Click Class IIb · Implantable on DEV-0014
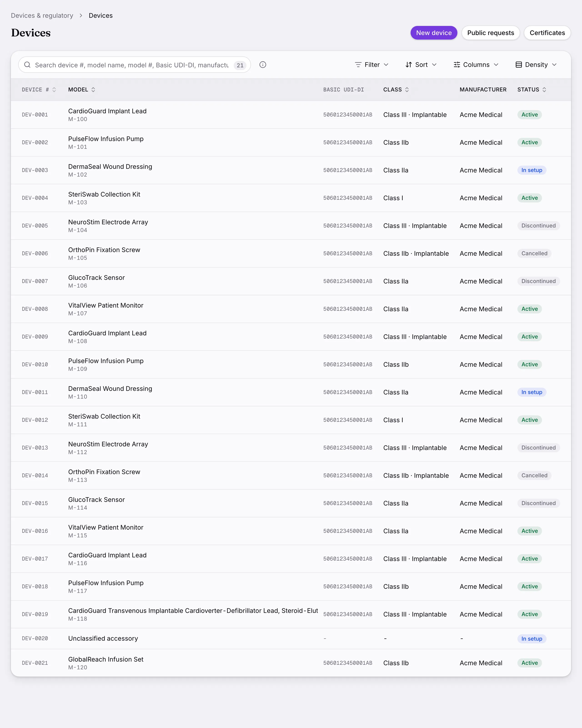The image size is (582, 728). (x=416, y=475)
